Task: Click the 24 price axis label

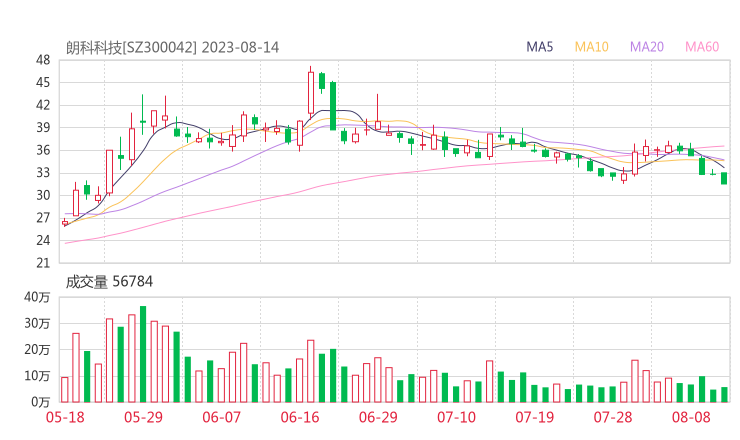Action: point(43,240)
